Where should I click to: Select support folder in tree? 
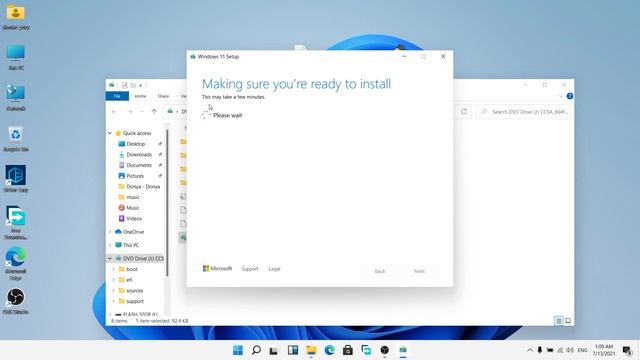(135, 301)
